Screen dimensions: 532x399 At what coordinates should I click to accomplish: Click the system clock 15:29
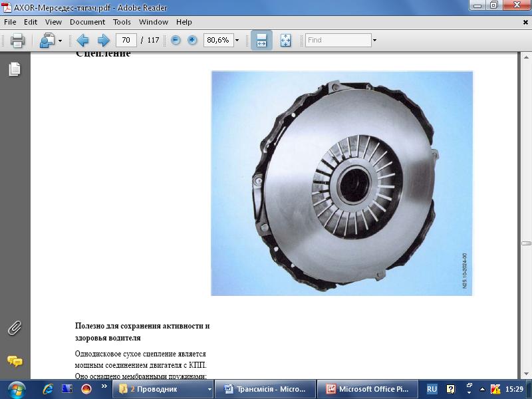tap(514, 389)
